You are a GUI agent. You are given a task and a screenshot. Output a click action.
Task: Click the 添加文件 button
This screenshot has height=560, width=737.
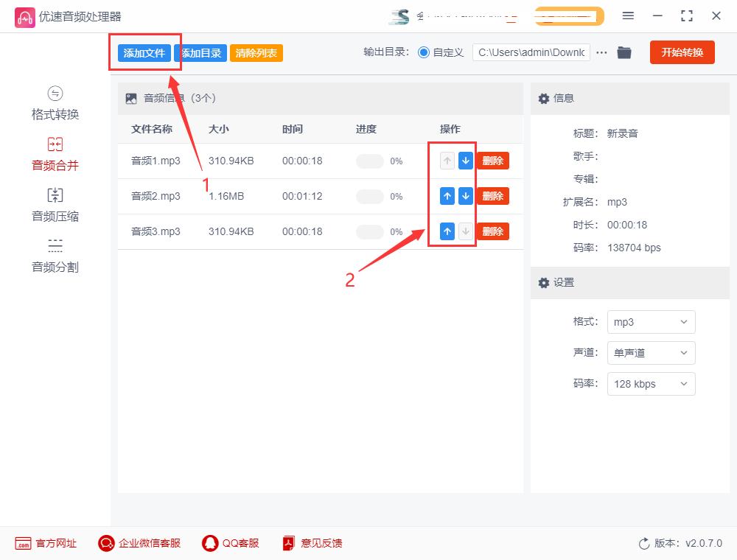point(144,52)
